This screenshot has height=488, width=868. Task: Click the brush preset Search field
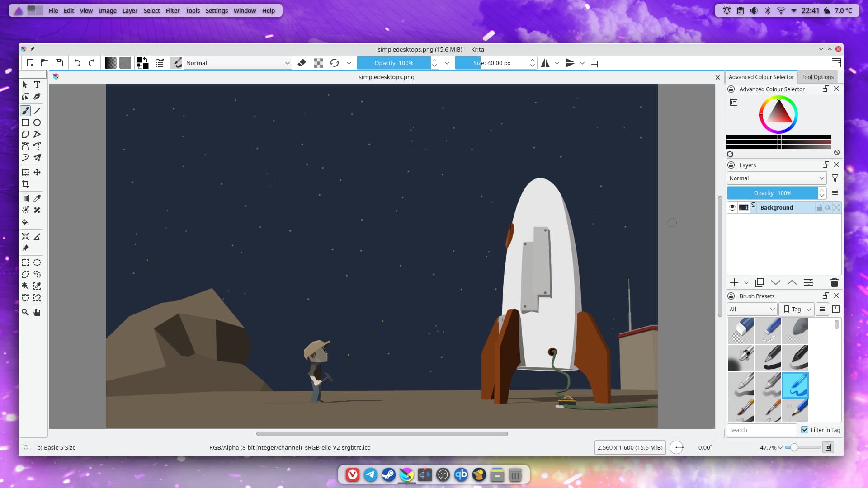[x=761, y=430]
